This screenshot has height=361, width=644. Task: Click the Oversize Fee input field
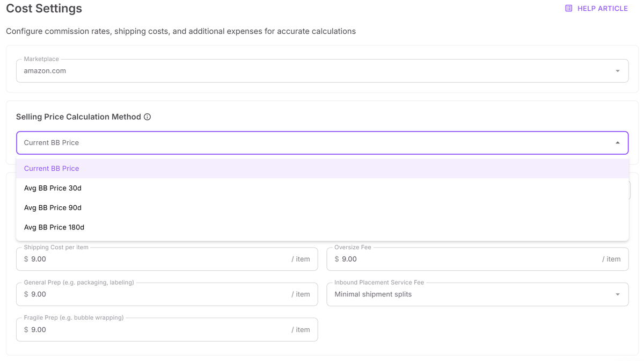point(477,259)
